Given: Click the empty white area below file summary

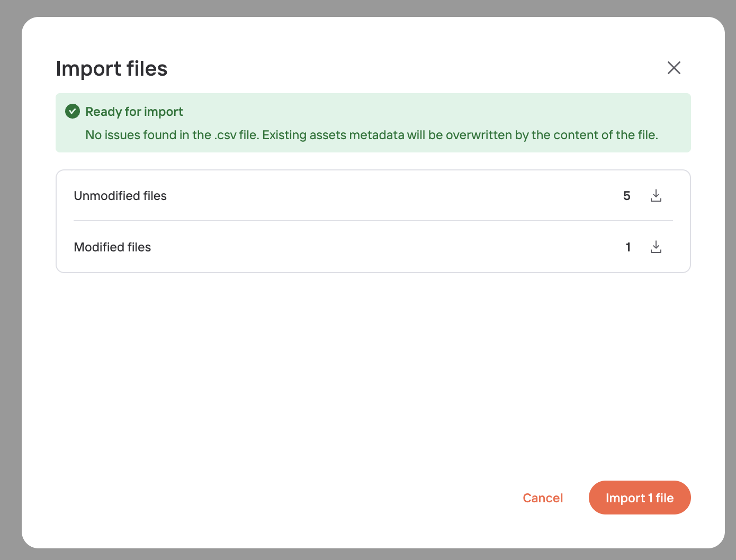Looking at the screenshot, I should tap(371, 371).
